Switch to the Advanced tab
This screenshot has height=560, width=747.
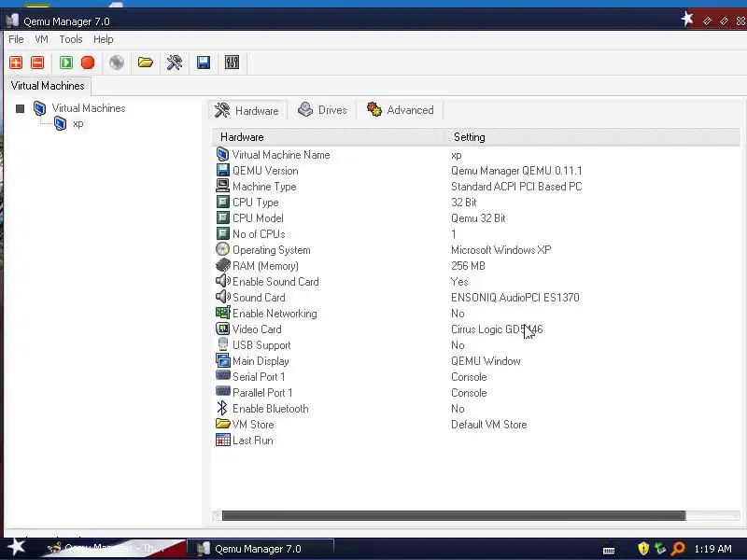click(401, 110)
